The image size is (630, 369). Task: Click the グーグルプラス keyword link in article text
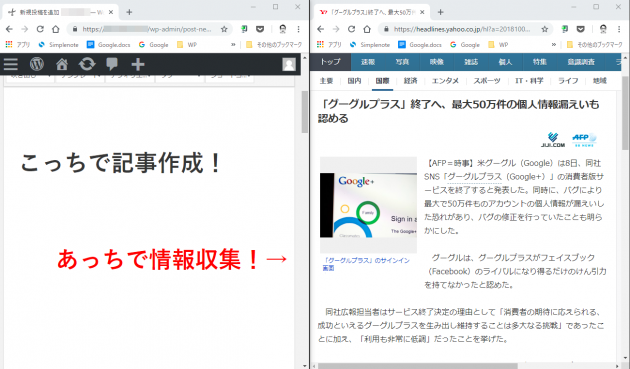tap(475, 176)
